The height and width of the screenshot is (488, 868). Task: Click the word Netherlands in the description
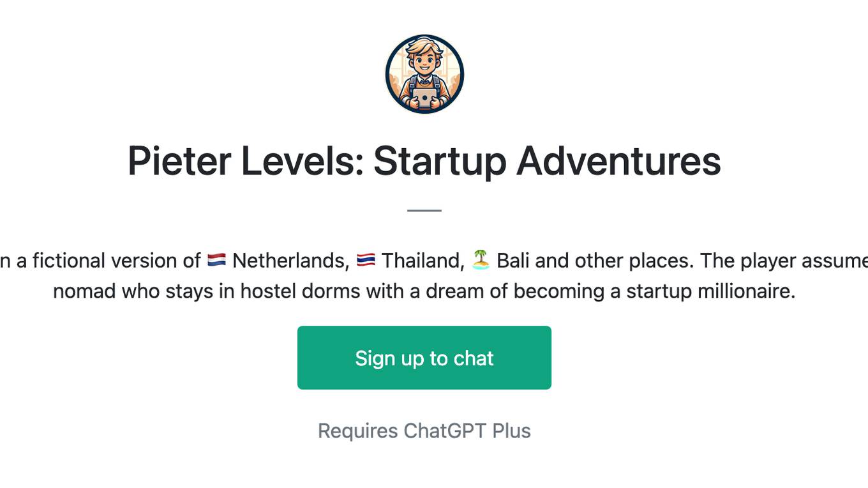click(290, 261)
